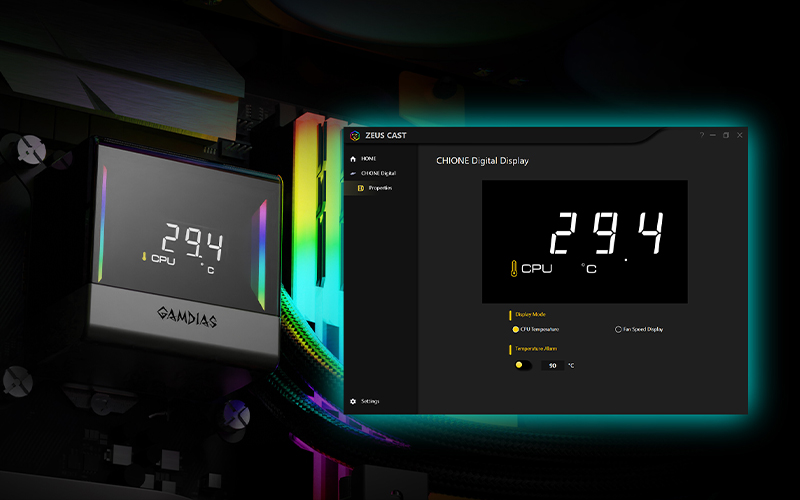The height and width of the screenshot is (500, 800).
Task: Minimize the ZEUS CAST window
Action: pyautogui.click(x=713, y=135)
